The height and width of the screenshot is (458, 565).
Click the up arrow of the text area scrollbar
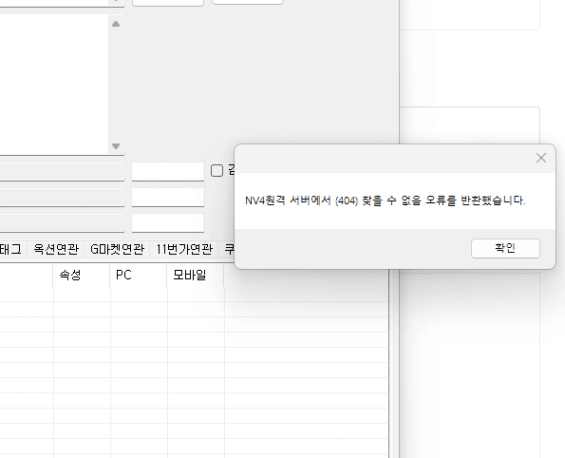[116, 24]
